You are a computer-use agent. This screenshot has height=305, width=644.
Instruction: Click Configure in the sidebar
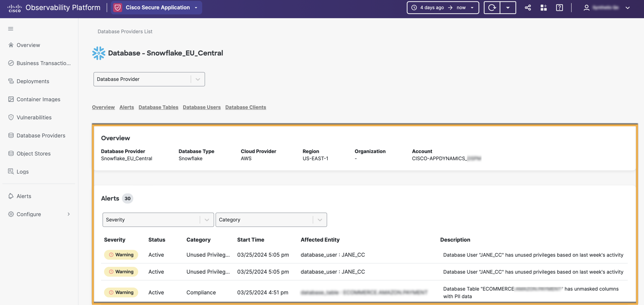click(29, 214)
